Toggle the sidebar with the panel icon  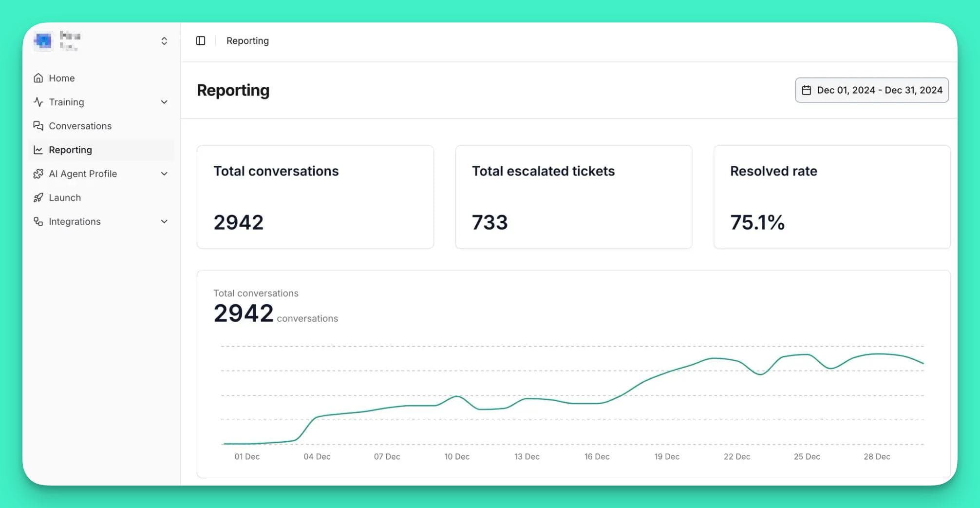pyautogui.click(x=200, y=40)
